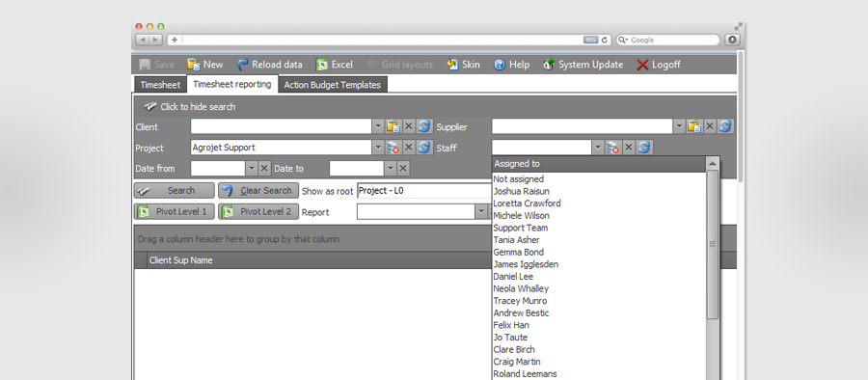Open the Action Budget Templates tab

click(x=332, y=85)
